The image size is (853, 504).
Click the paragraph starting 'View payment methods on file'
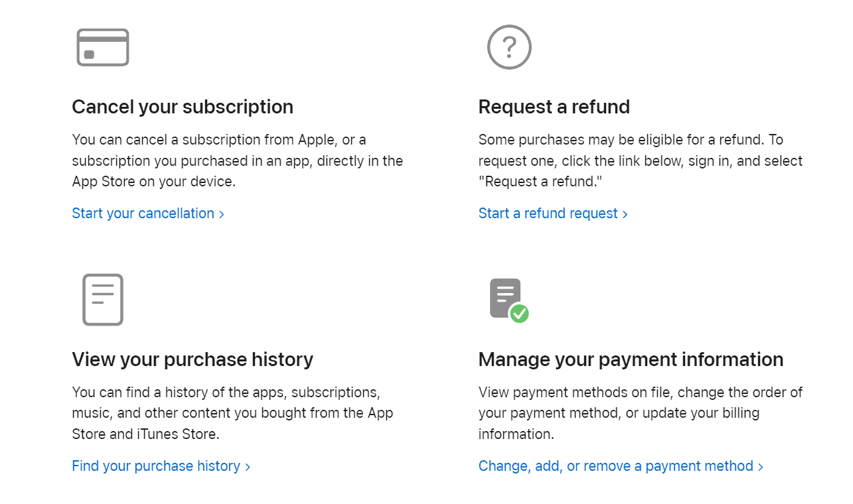tap(641, 413)
